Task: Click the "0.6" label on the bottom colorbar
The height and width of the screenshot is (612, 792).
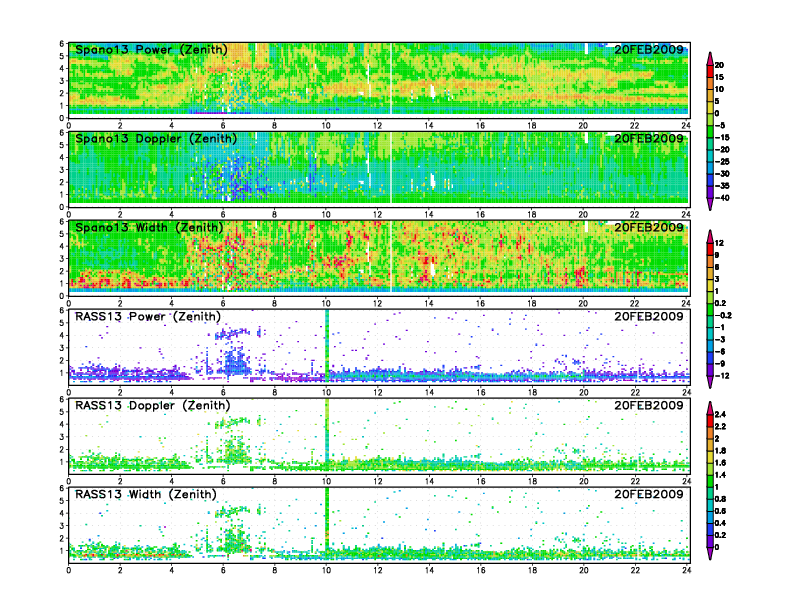Action: pos(721,511)
